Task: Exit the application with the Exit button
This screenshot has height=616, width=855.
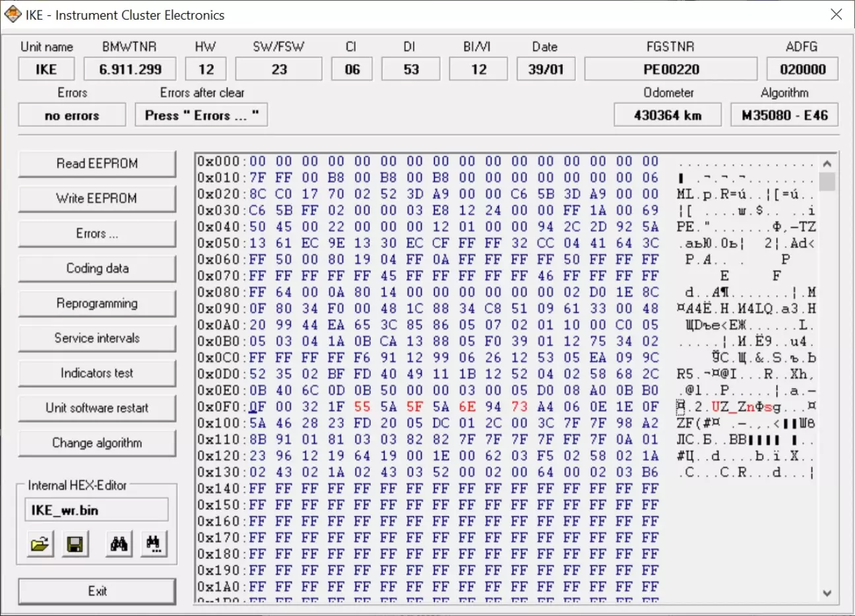Action: (x=97, y=591)
